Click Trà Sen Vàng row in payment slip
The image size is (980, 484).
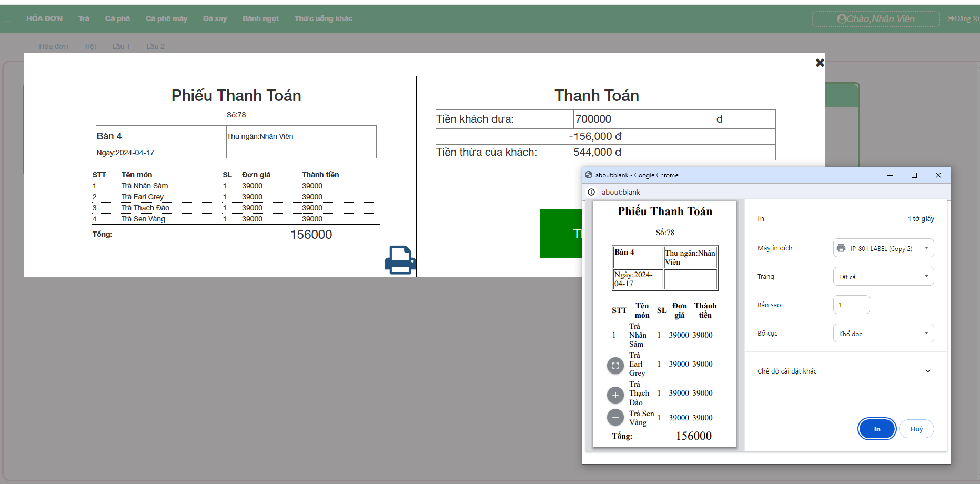[236, 219]
